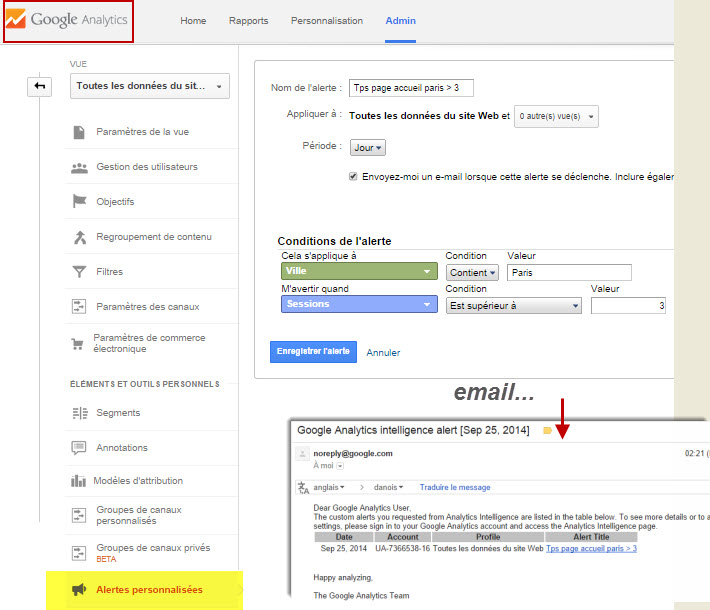This screenshot has width=710, height=610.
Task: Click the back arrow button beside the view selector
Action: 39,86
